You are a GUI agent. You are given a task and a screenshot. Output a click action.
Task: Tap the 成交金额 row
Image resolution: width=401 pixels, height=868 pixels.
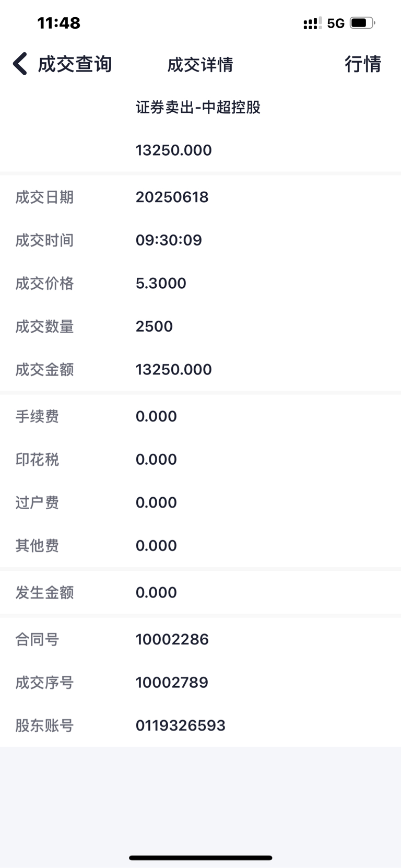pyautogui.click(x=200, y=369)
